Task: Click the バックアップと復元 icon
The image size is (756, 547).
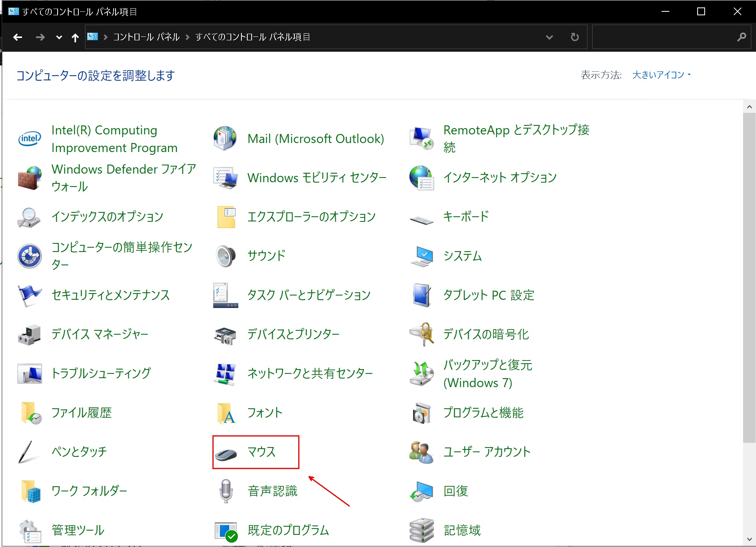Action: (422, 374)
